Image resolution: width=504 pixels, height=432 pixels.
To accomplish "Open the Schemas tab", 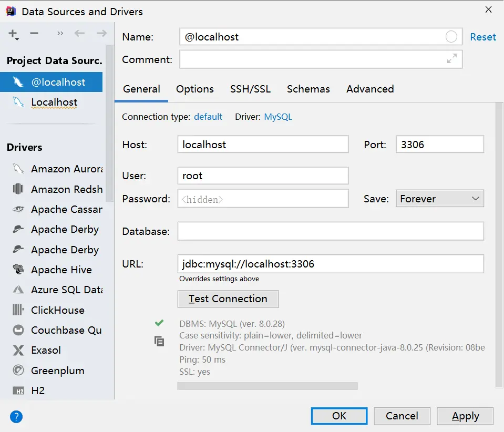I will (x=308, y=89).
